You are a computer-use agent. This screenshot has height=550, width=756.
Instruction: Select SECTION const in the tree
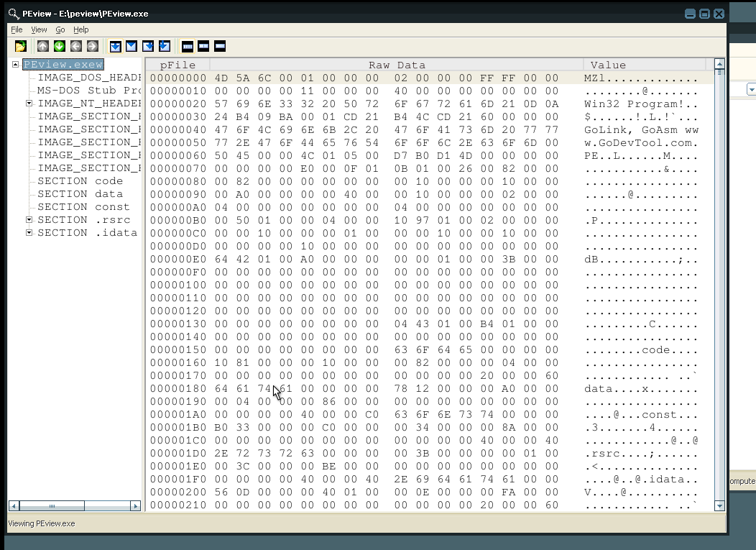click(x=83, y=207)
